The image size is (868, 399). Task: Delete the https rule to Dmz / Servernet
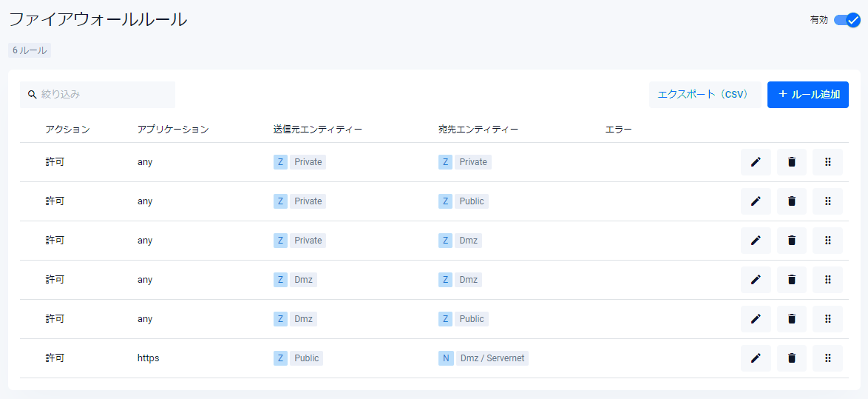(792, 358)
